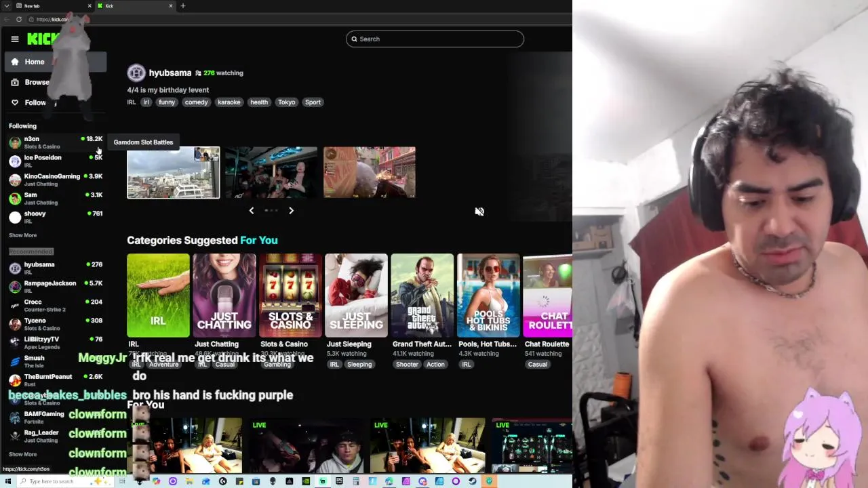Image resolution: width=868 pixels, height=488 pixels.
Task: Select the Sport tag chip
Action: click(313, 102)
